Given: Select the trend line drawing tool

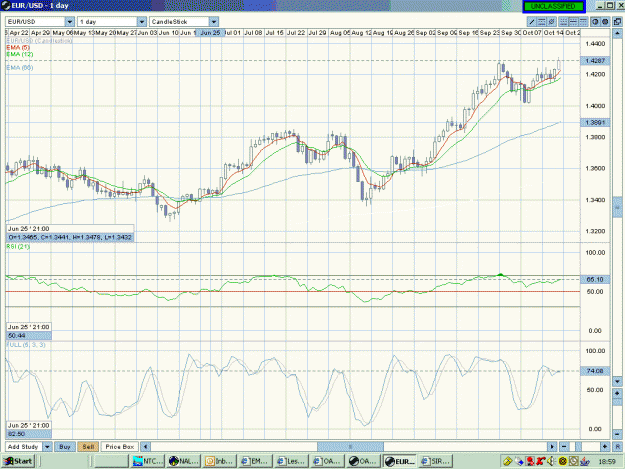Looking at the screenshot, I should point(532,22).
